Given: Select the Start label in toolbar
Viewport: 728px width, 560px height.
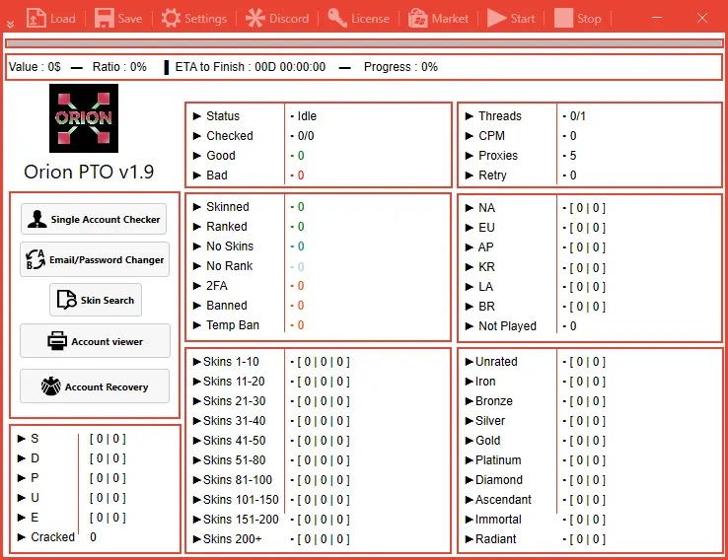Looking at the screenshot, I should tap(523, 19).
